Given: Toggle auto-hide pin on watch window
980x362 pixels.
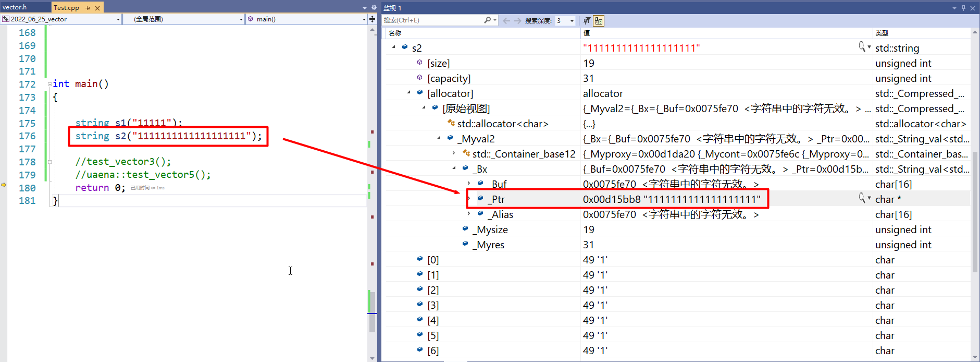Looking at the screenshot, I should (x=963, y=8).
